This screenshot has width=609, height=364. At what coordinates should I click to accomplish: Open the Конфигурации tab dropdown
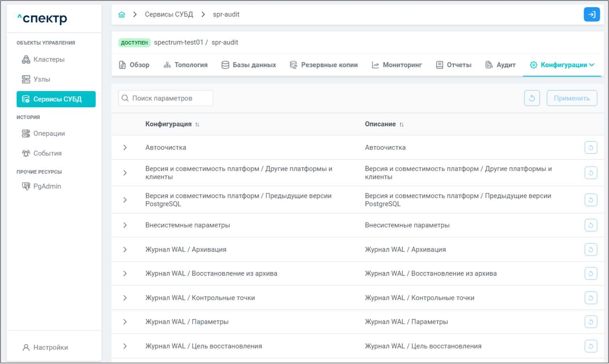click(x=562, y=65)
